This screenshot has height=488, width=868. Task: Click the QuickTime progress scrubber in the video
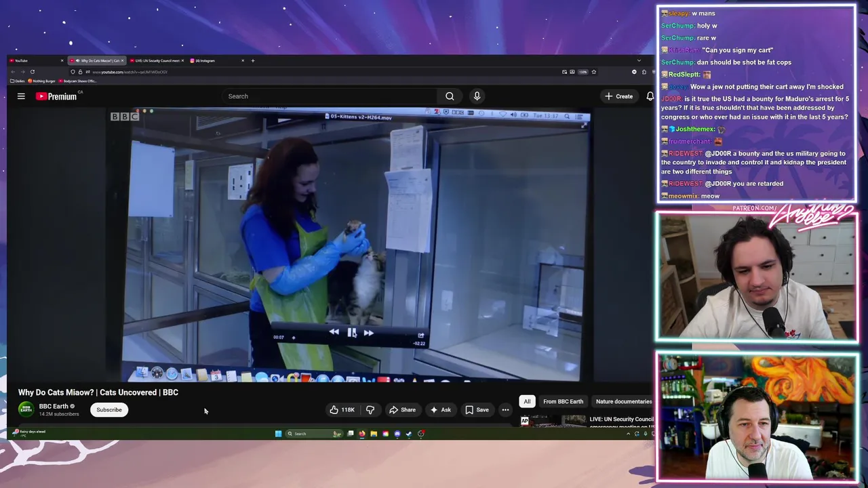click(294, 337)
